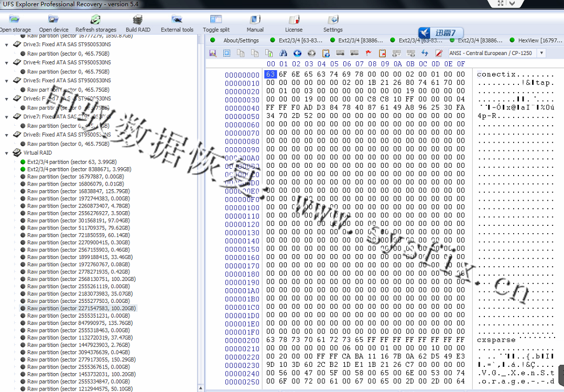Collapse the Drive8 tree node

click(6, 135)
